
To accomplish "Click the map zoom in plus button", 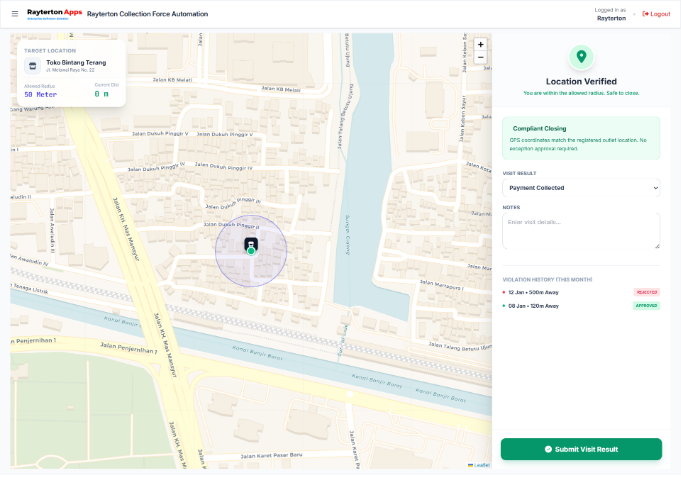I will coord(481,44).
